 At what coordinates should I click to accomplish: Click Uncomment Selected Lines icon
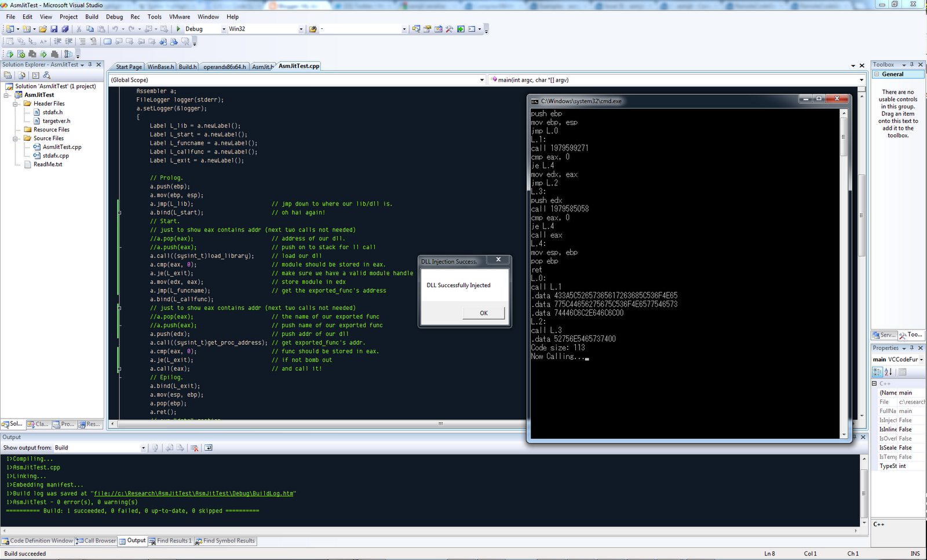tap(93, 42)
